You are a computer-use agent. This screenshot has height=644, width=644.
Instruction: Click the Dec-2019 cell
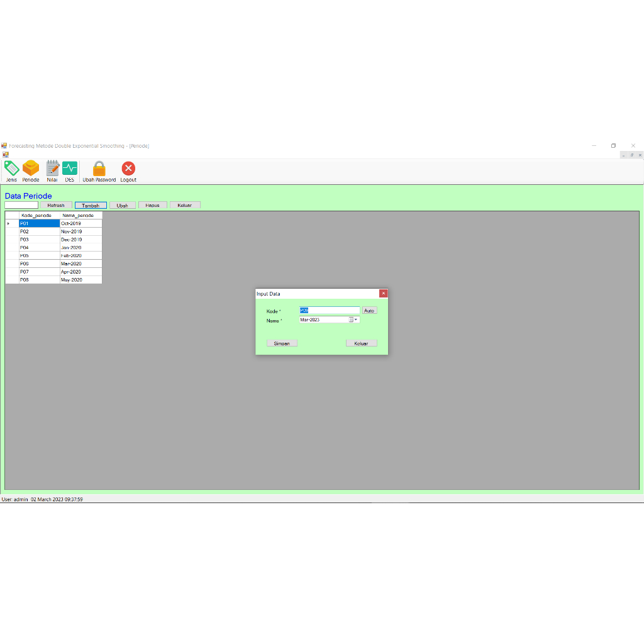[x=80, y=240]
